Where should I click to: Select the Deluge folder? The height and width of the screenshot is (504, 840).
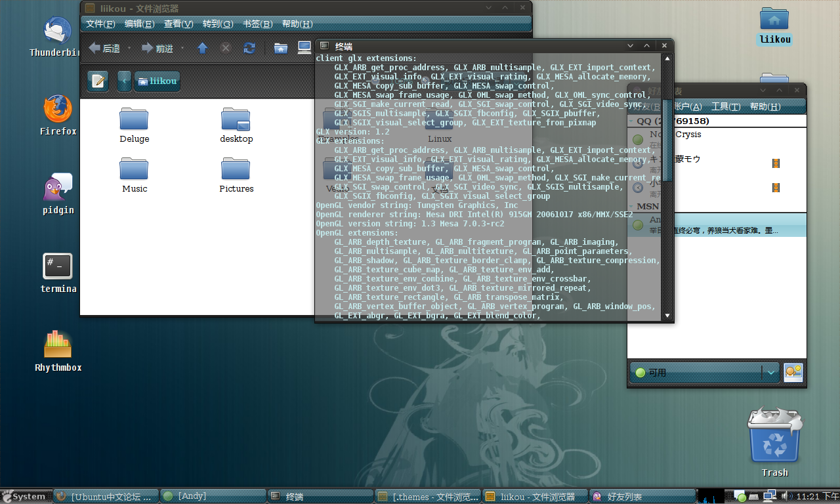[x=135, y=125]
